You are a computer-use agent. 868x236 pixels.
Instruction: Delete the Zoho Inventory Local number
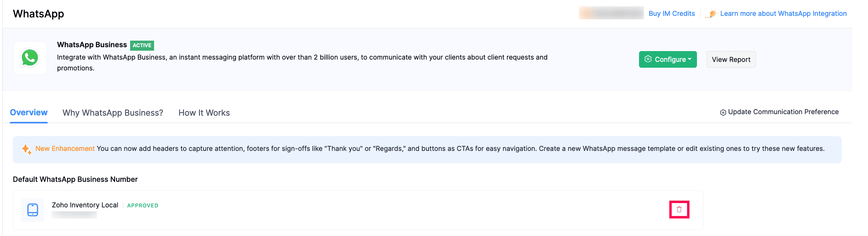(x=679, y=210)
